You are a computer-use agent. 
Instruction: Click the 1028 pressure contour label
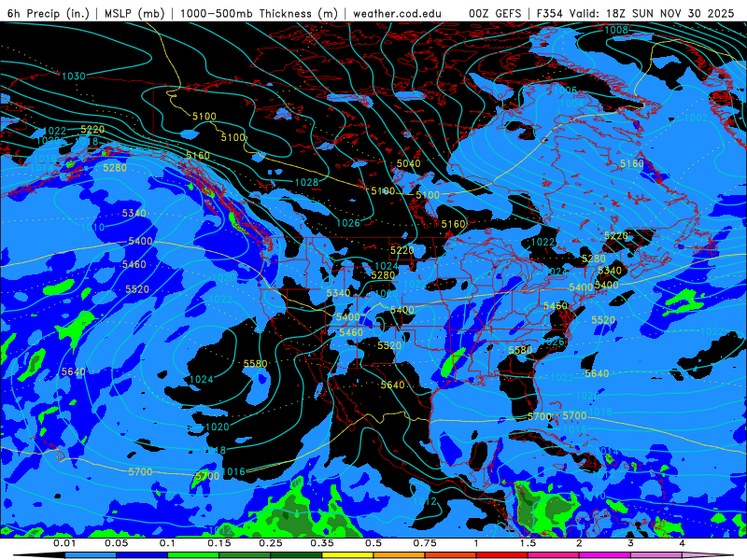306,182
